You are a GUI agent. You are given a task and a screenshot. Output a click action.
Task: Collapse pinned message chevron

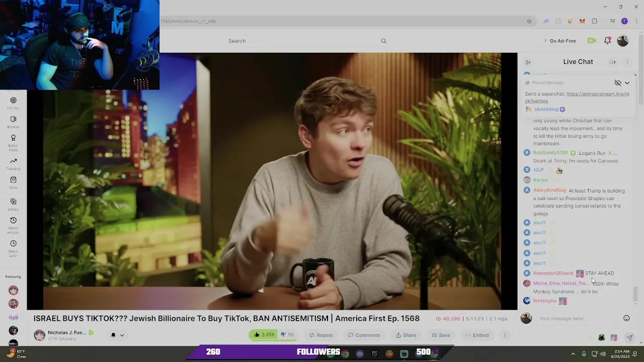click(x=627, y=83)
